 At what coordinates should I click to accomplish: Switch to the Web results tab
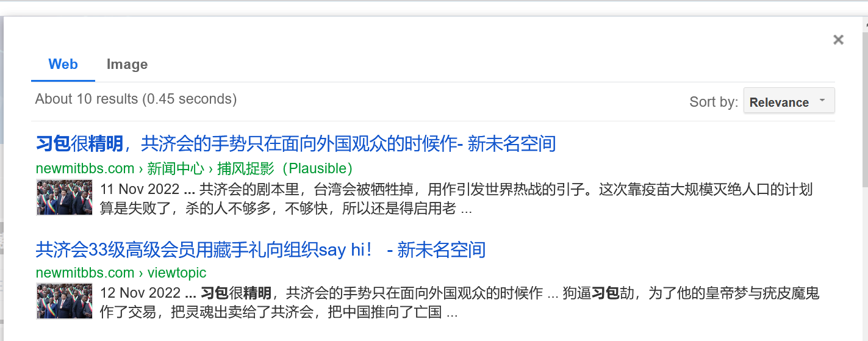63,64
